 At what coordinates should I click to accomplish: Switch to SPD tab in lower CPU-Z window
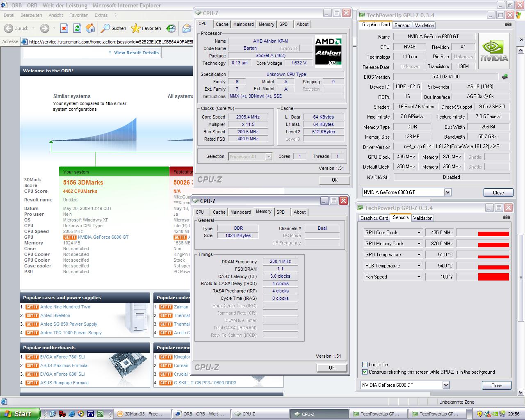281,212
